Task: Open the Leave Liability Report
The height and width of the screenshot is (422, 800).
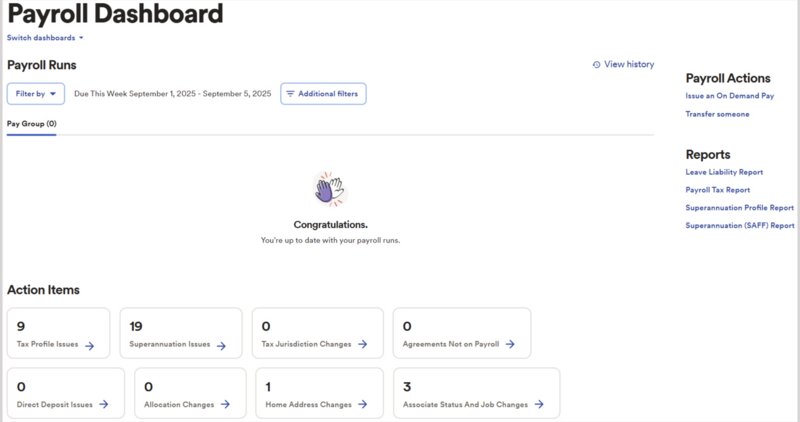Action: [724, 172]
